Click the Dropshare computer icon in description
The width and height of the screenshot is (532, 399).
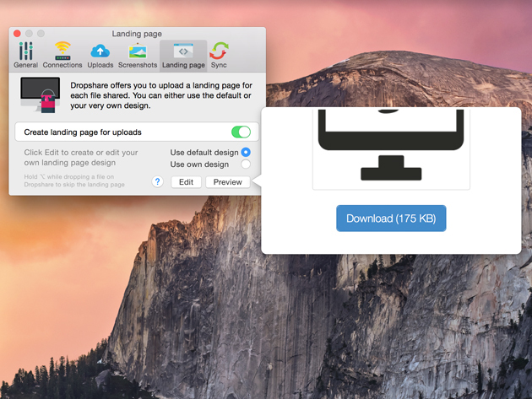pyautogui.click(x=41, y=95)
